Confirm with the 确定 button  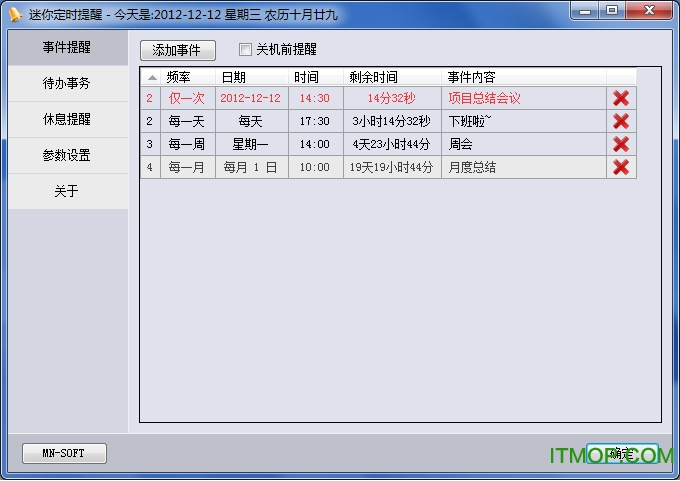click(x=622, y=453)
